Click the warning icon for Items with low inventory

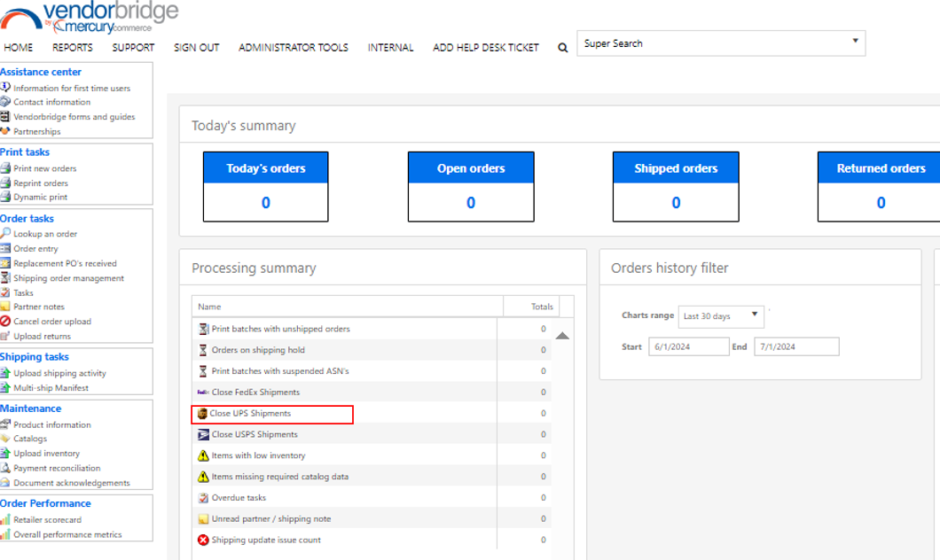(x=203, y=455)
